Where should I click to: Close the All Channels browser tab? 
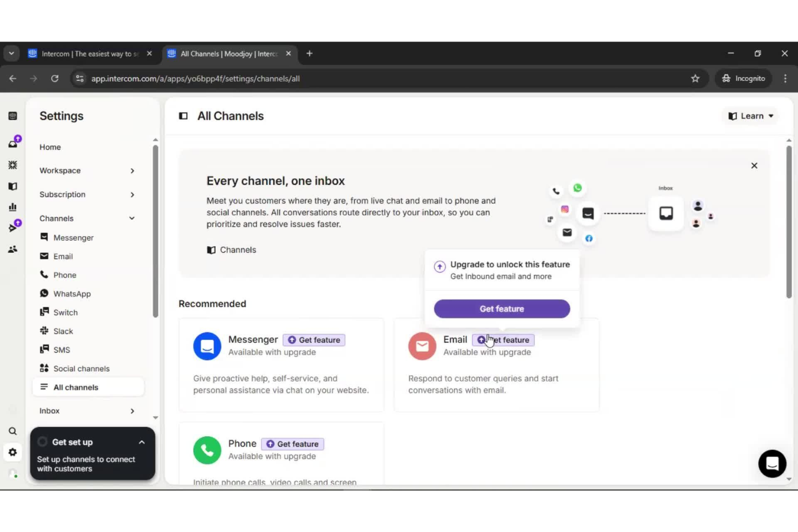[288, 53]
